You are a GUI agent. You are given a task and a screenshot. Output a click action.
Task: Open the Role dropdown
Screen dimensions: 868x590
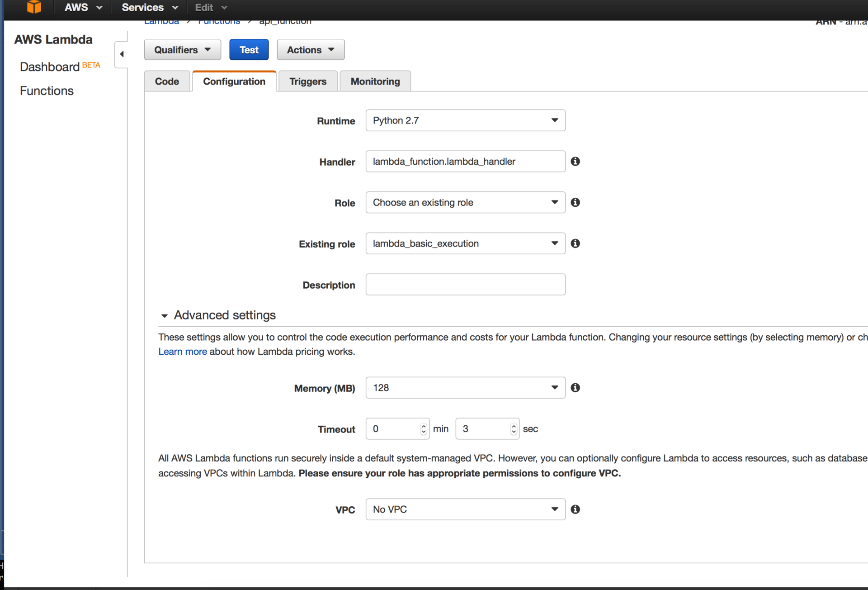pyautogui.click(x=555, y=202)
